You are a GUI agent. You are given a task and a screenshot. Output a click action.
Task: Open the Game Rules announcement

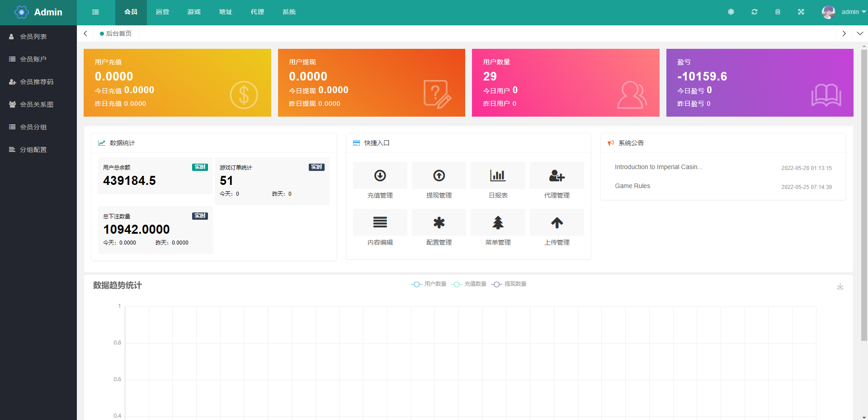(632, 186)
